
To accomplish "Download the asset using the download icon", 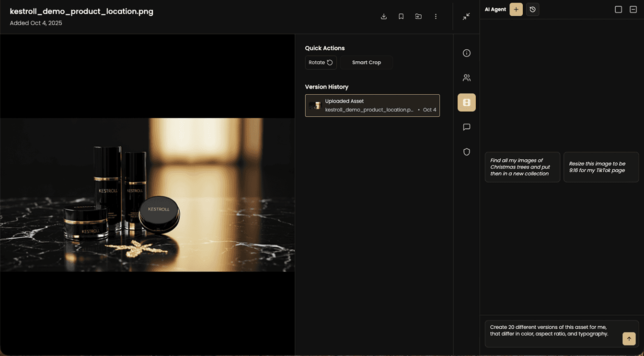I will [384, 16].
